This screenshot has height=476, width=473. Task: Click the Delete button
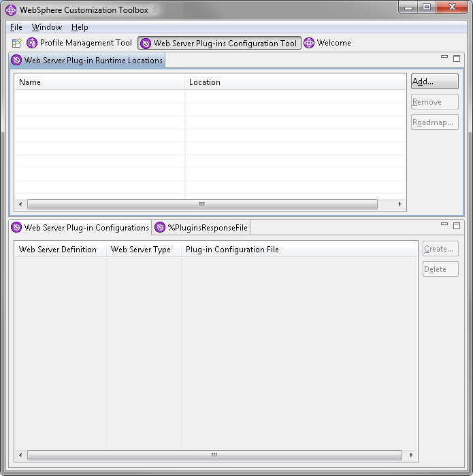(x=440, y=269)
